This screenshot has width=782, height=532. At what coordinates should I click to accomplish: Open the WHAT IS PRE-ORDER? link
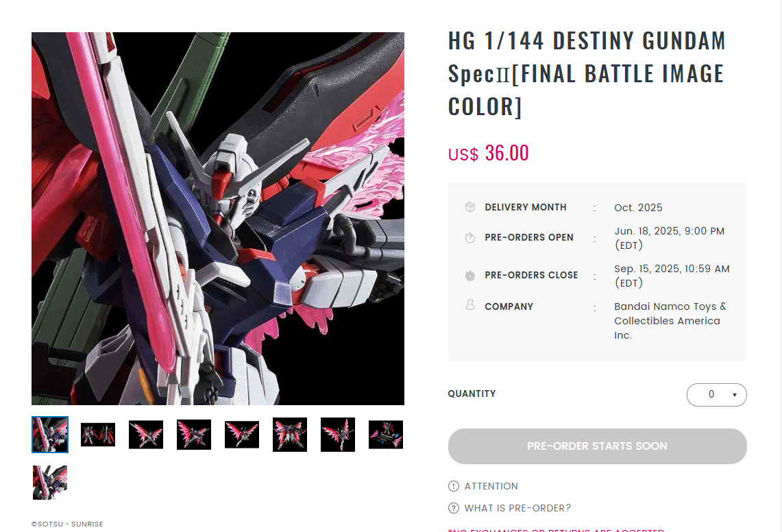click(517, 508)
